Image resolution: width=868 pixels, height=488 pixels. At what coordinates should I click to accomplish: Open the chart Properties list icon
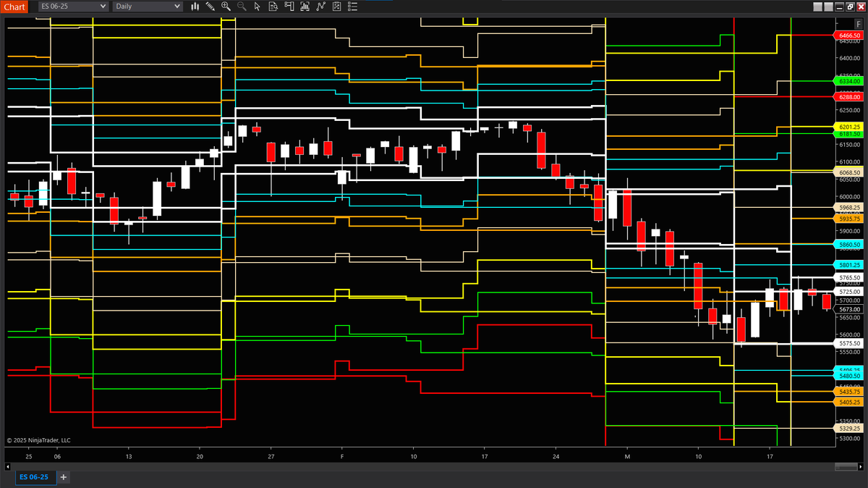[x=352, y=7]
